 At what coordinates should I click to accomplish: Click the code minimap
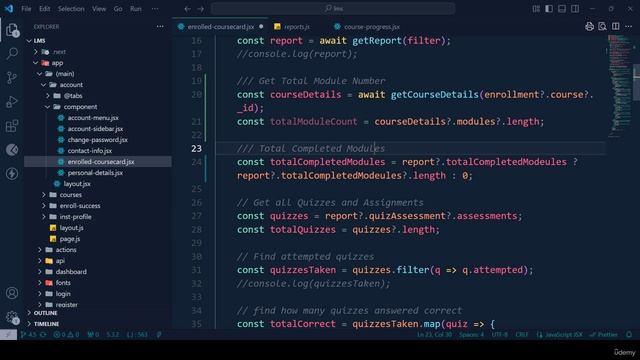point(620,86)
